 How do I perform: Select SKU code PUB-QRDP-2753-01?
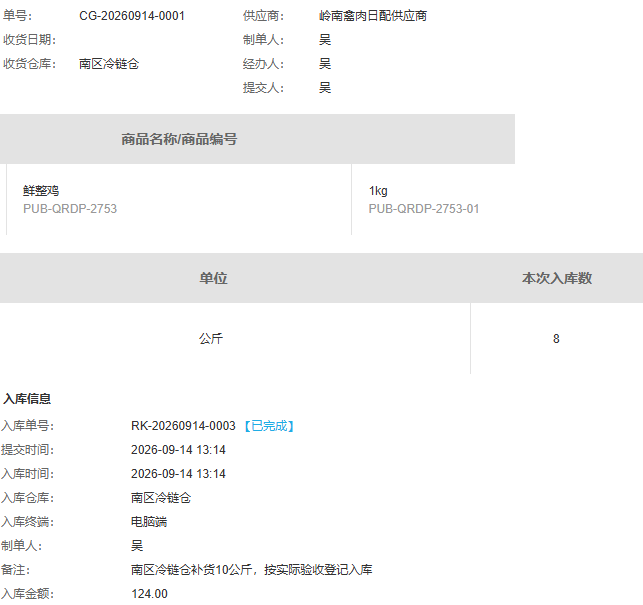point(424,209)
